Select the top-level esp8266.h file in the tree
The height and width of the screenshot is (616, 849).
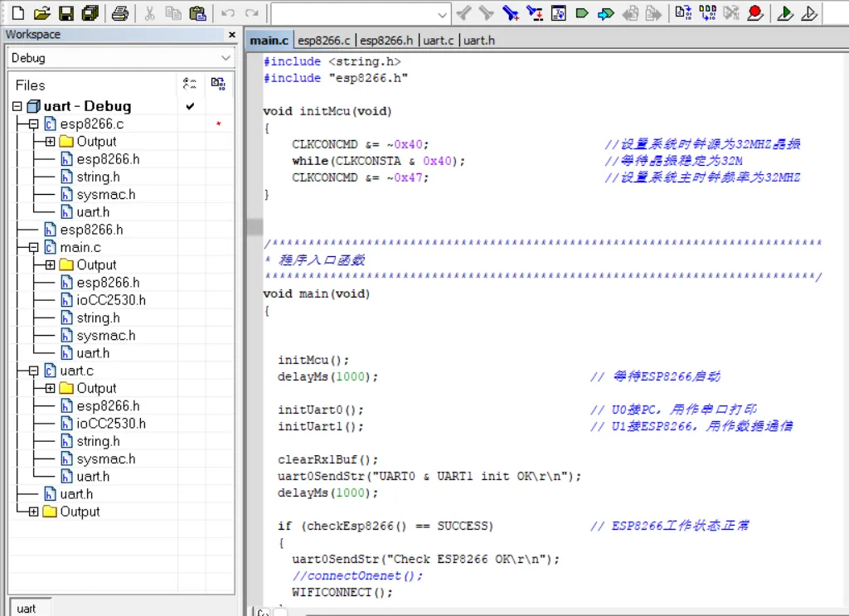[91, 230]
